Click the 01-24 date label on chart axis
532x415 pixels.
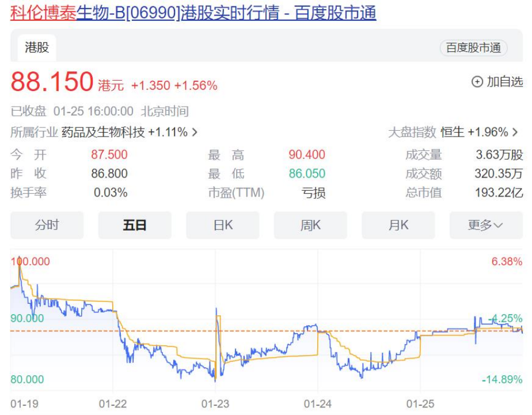coord(318,404)
